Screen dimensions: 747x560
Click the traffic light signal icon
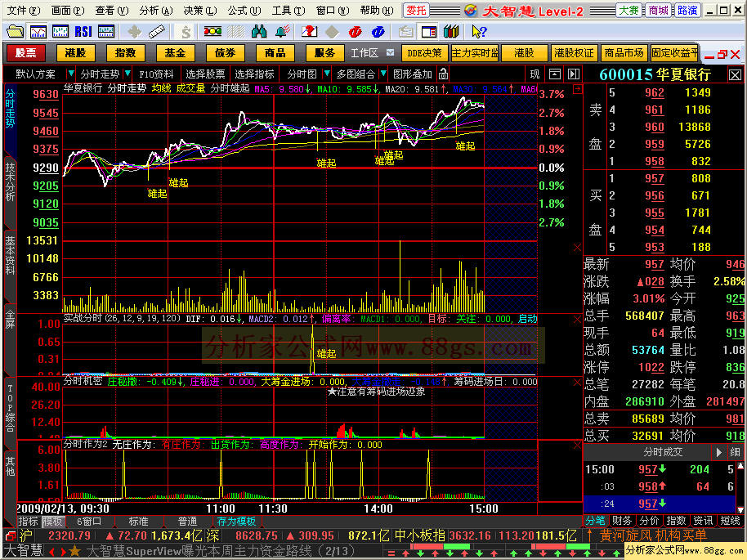pos(212,32)
